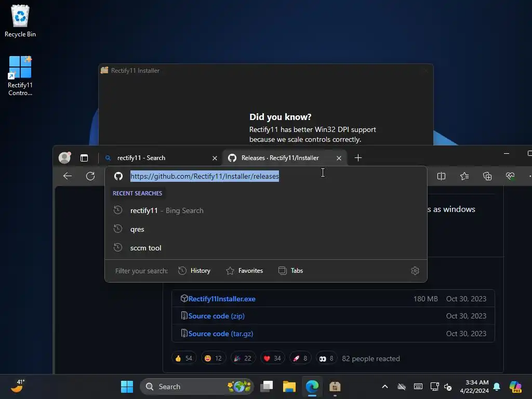This screenshot has width=532, height=399.
Task: Filter suggestions by Tabs
Action: point(291,270)
